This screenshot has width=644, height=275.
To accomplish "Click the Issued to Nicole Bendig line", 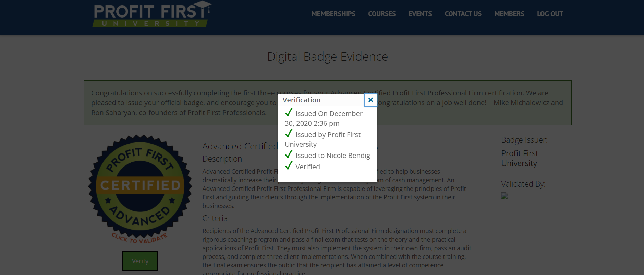I will [327, 156].
